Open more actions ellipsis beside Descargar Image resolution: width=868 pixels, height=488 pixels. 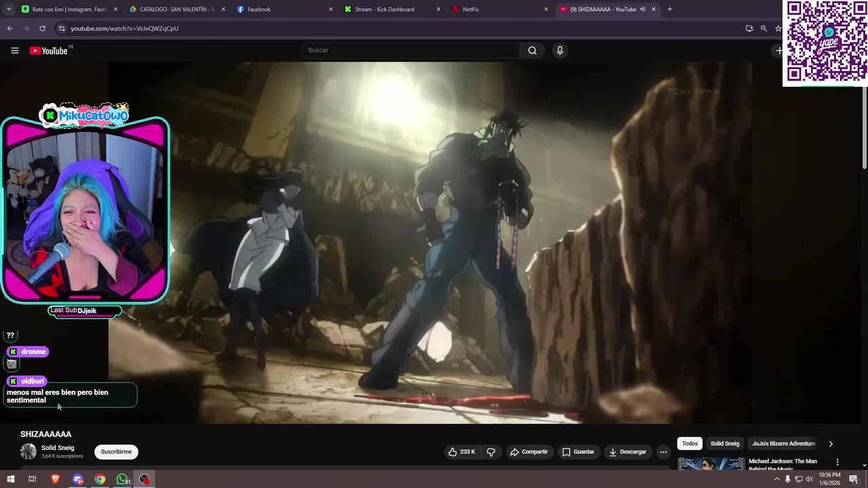pyautogui.click(x=663, y=452)
